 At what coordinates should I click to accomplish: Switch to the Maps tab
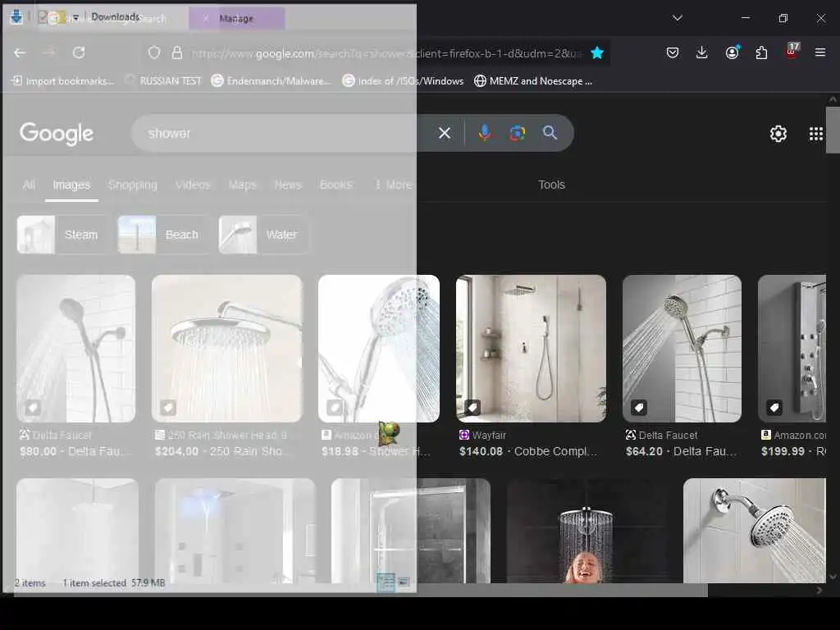click(x=242, y=185)
